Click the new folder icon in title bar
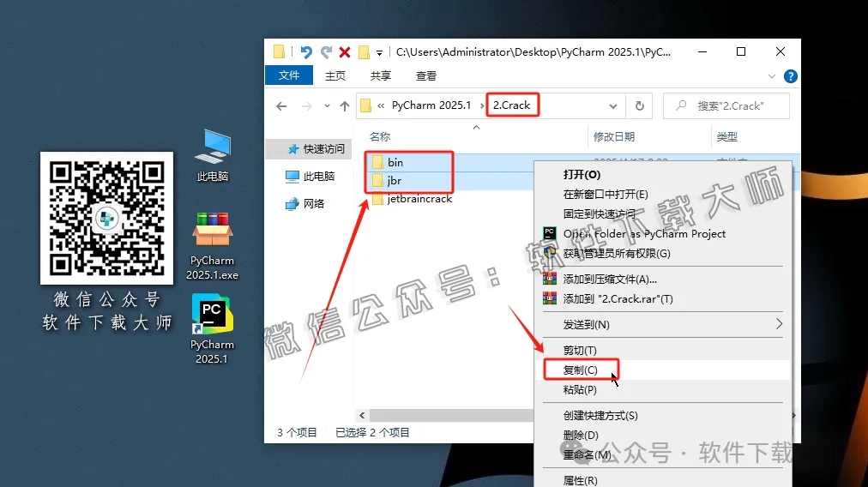 tap(364, 52)
